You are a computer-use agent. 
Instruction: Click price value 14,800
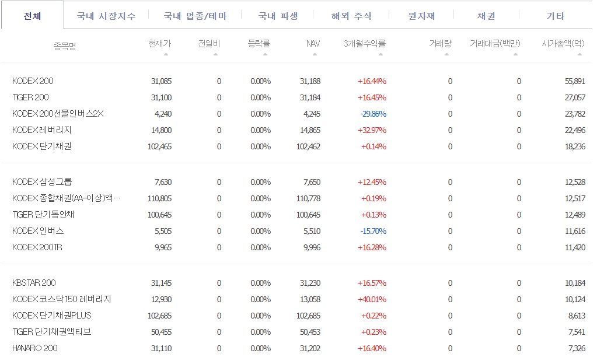pos(162,130)
